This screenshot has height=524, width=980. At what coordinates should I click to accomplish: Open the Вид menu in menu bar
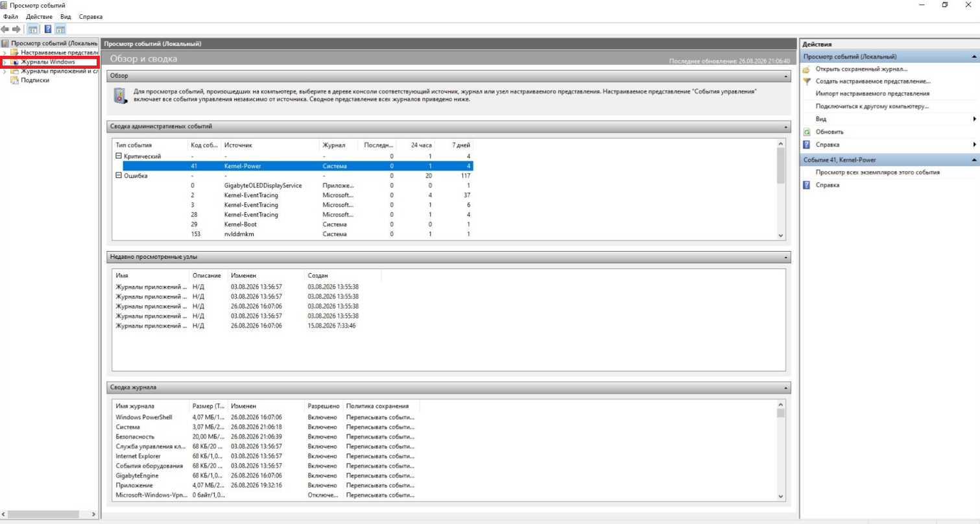[66, 16]
